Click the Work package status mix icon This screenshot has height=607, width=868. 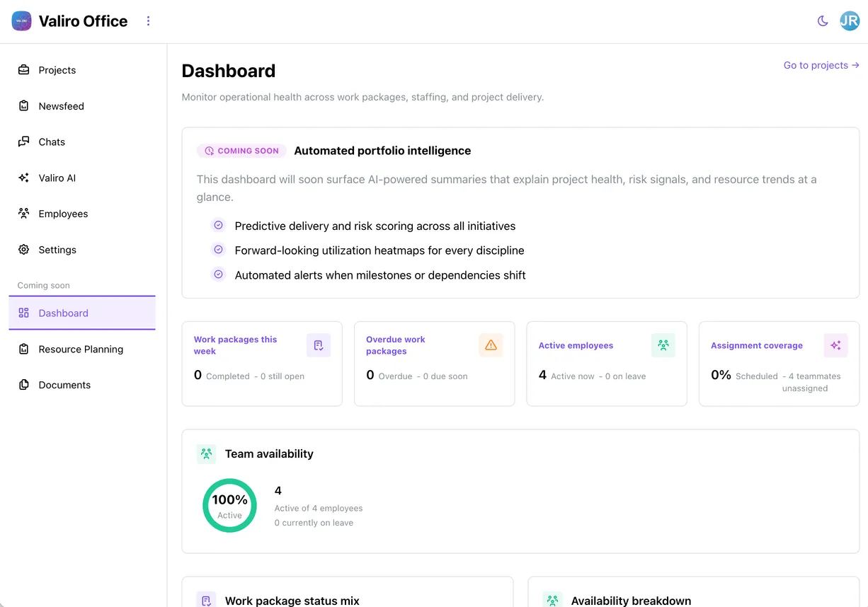[x=206, y=600]
